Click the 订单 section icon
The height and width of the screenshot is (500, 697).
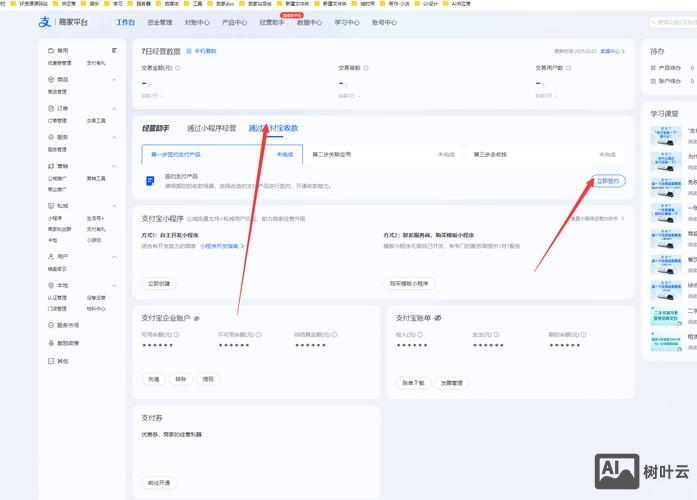pyautogui.click(x=51, y=108)
